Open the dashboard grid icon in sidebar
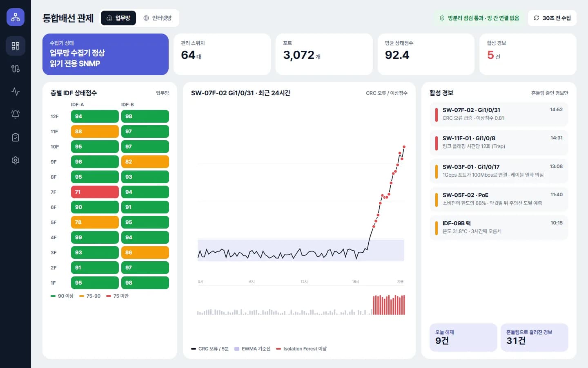 click(x=16, y=46)
